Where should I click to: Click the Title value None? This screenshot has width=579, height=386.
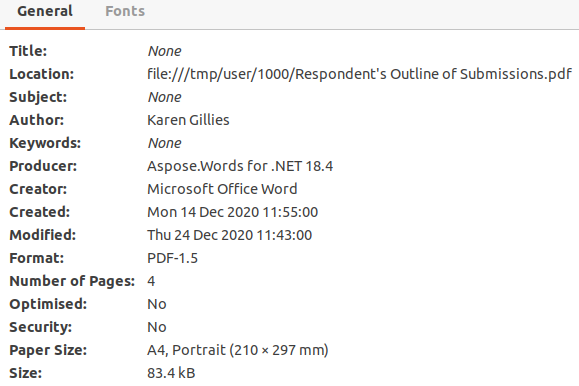coord(164,51)
